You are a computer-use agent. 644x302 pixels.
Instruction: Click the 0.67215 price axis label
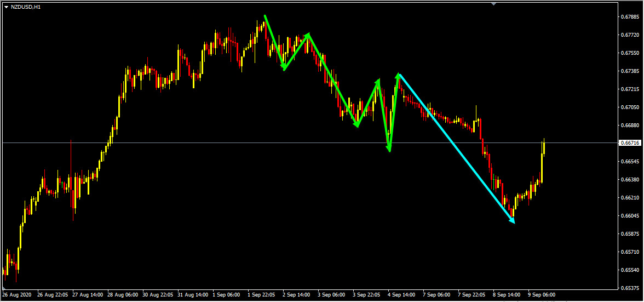[630, 89]
